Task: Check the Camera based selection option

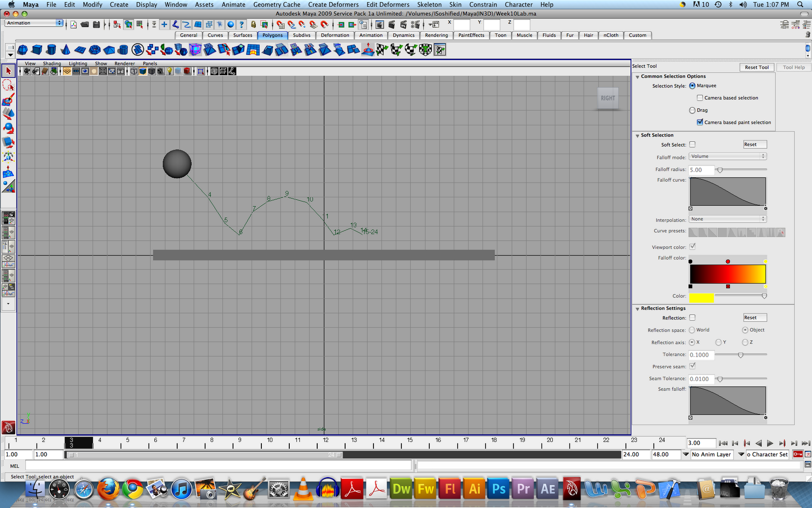Action: point(699,98)
